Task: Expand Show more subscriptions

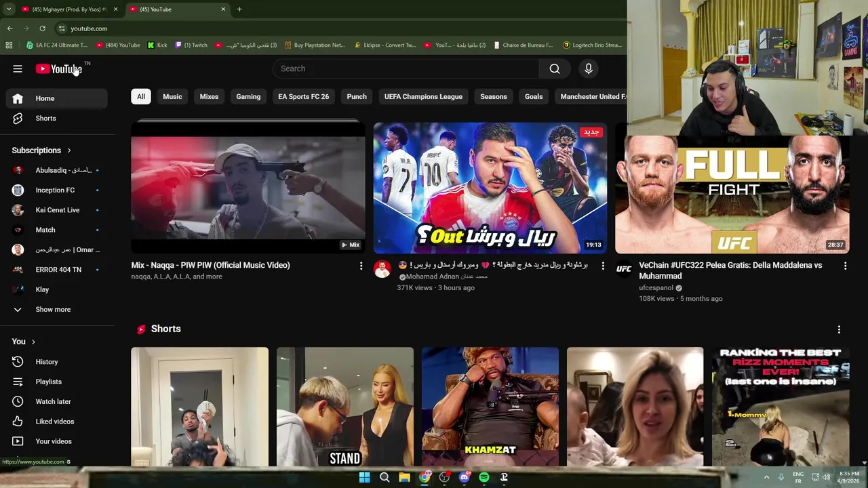Action: [57, 309]
